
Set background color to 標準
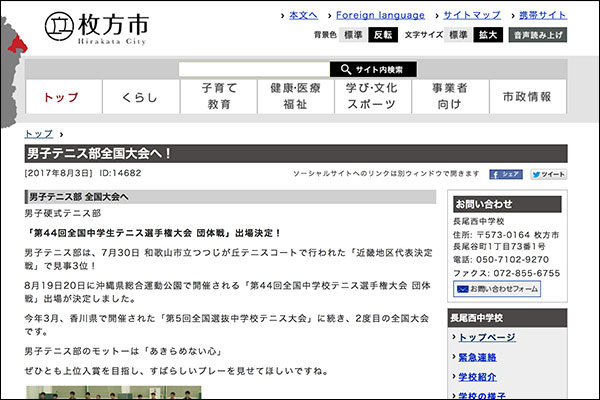[353, 35]
